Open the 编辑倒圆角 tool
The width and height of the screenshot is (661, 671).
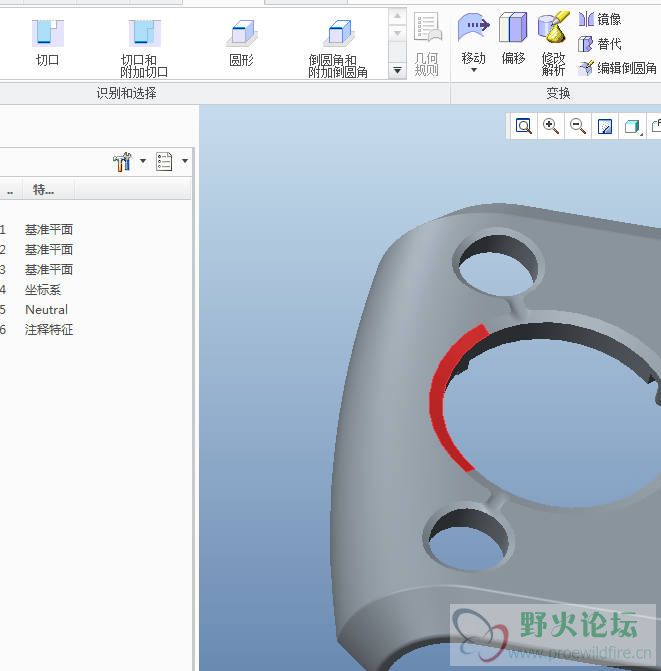(617, 68)
